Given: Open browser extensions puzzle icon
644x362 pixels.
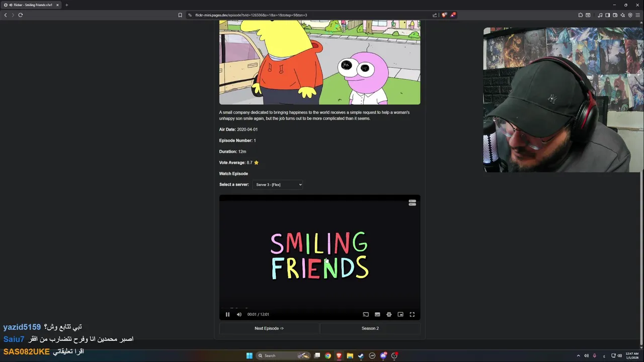Looking at the screenshot, I should click(581, 15).
